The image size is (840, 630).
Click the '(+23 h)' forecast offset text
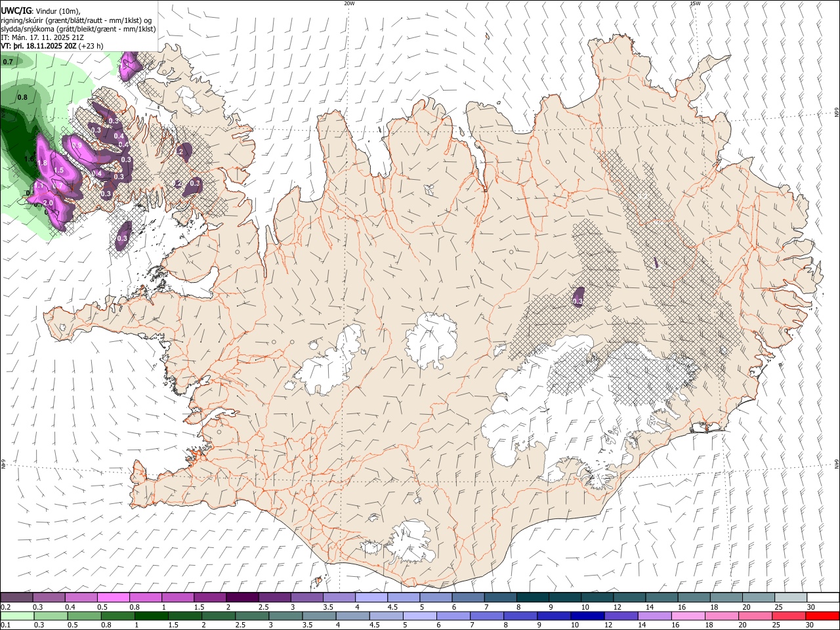coord(91,46)
